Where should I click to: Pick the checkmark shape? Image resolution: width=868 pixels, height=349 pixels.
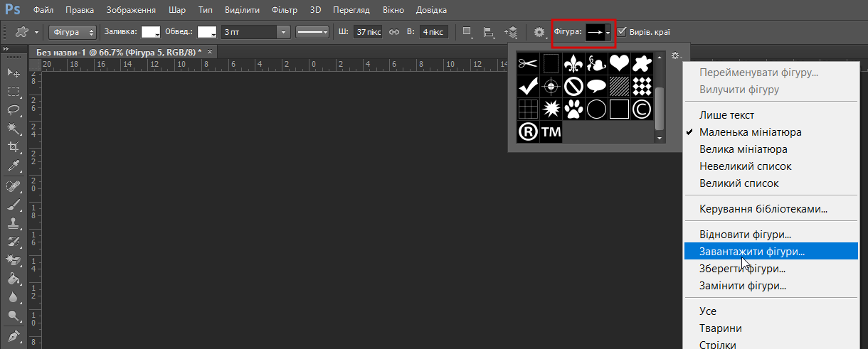[x=527, y=86]
